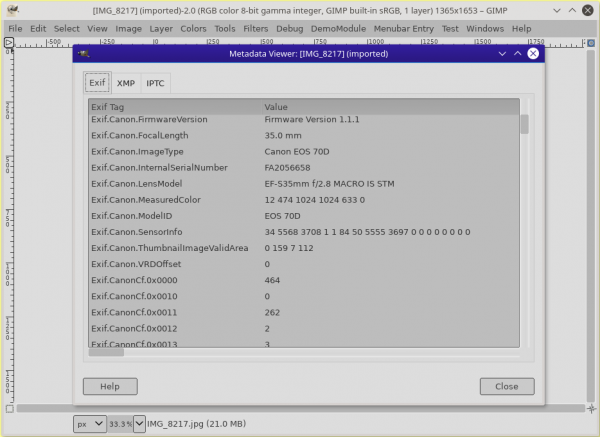Click the main canvas horizontal scrollbar

pos(300,409)
